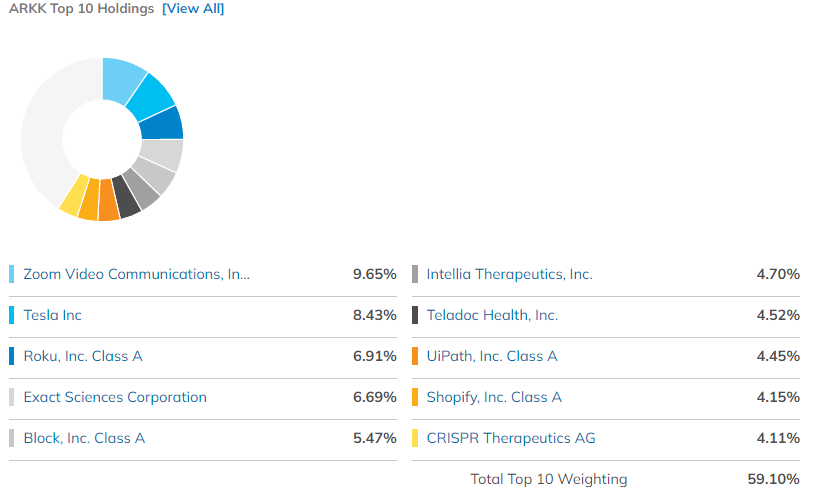This screenshot has width=835, height=499.
Task: Click the yellow CRISPR legend swatch
Action: tap(415, 438)
